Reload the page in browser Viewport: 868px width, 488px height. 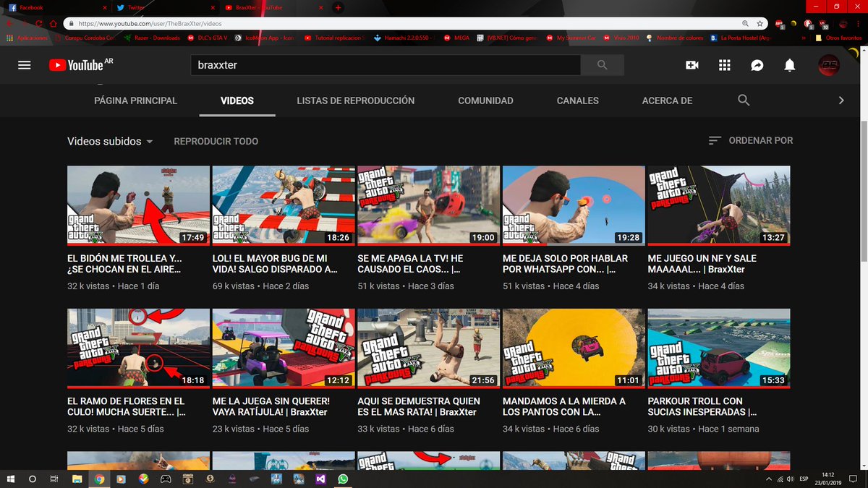click(39, 24)
